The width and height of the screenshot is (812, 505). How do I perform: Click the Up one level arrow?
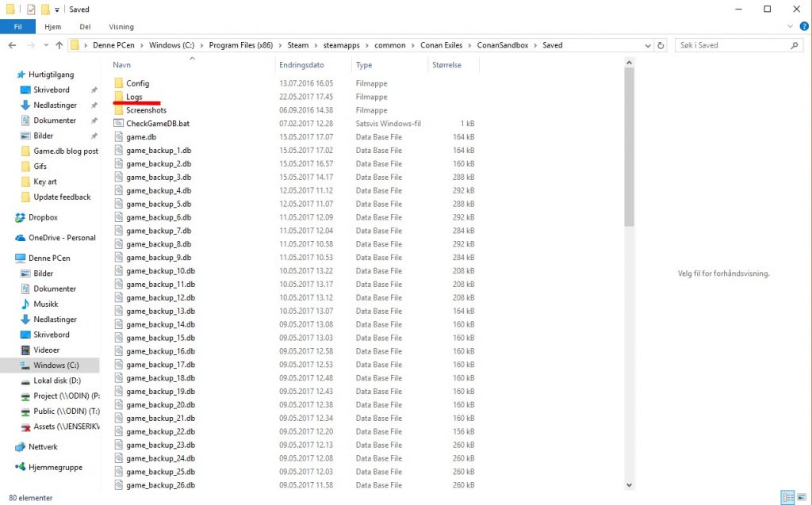(x=59, y=45)
